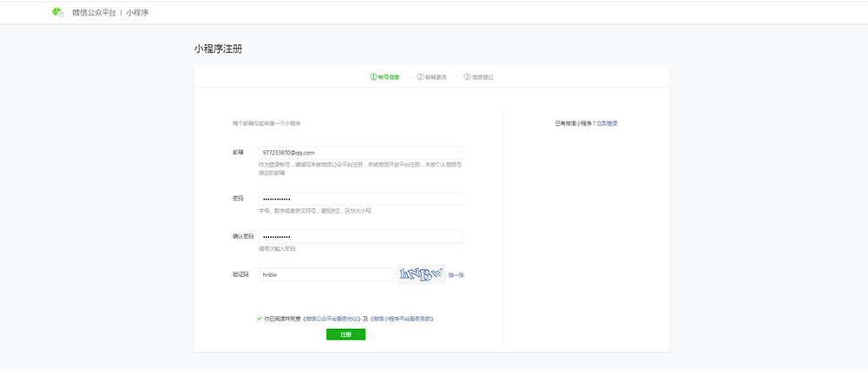Toggle the agreement checkbox

(x=259, y=319)
